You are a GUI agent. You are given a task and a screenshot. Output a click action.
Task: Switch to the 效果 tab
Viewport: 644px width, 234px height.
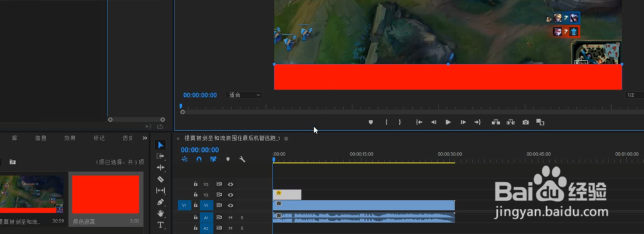[70, 138]
